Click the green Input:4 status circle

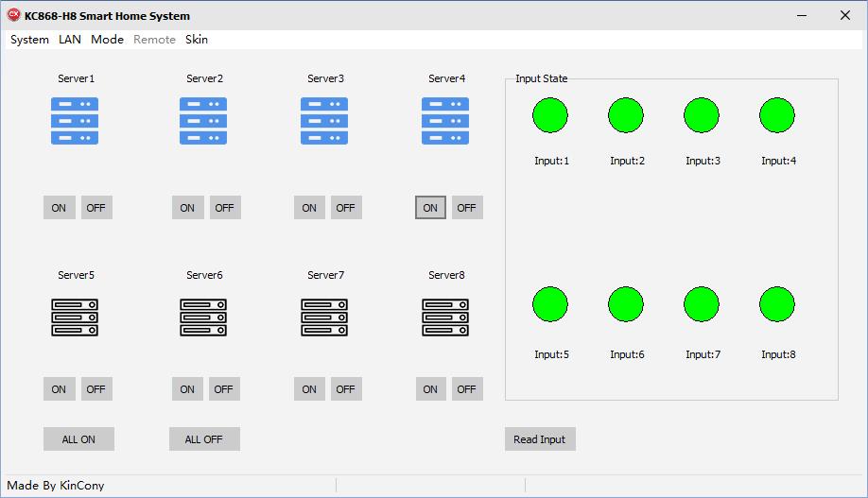[x=777, y=115]
